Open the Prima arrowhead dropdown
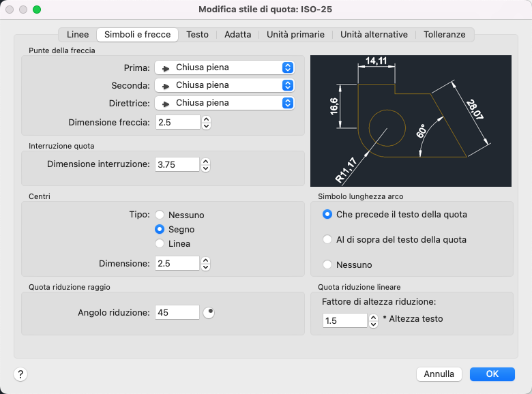 click(224, 67)
